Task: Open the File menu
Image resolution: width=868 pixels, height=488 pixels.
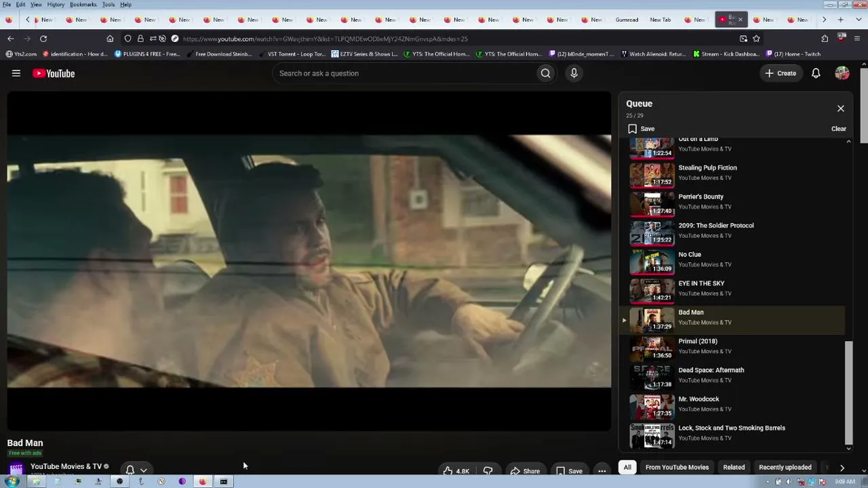Action: [x=7, y=5]
